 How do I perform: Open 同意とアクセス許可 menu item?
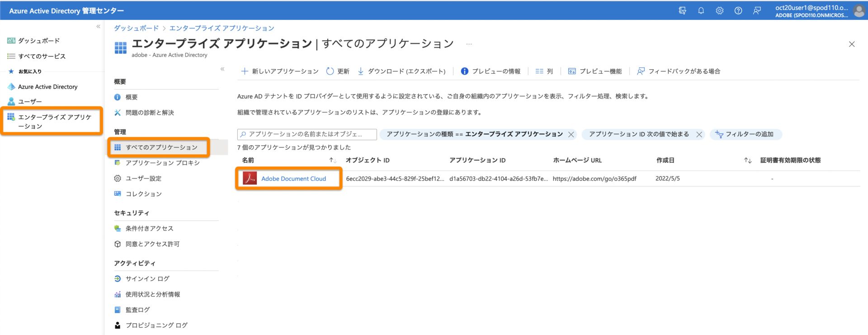[x=146, y=244]
